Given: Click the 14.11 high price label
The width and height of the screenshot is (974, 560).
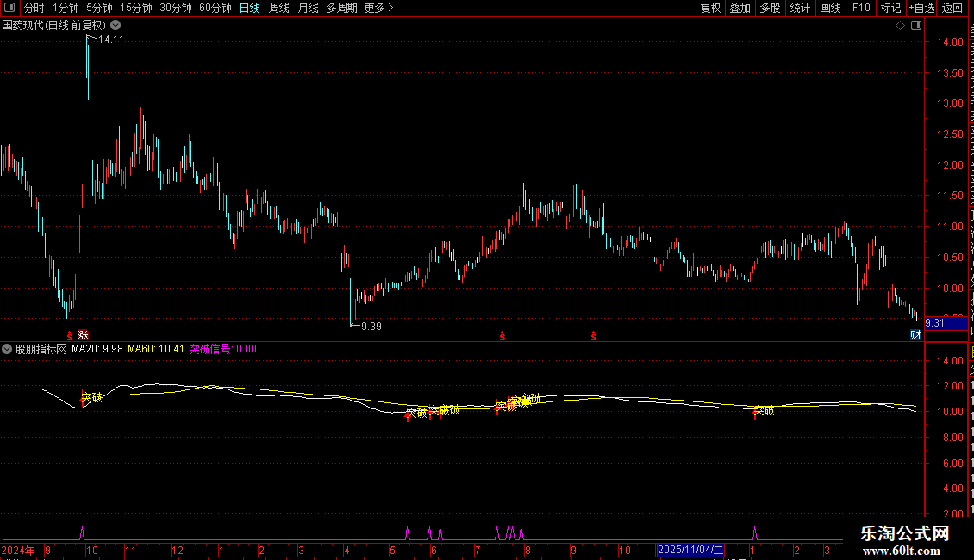Looking at the screenshot, I should pyautogui.click(x=111, y=40).
